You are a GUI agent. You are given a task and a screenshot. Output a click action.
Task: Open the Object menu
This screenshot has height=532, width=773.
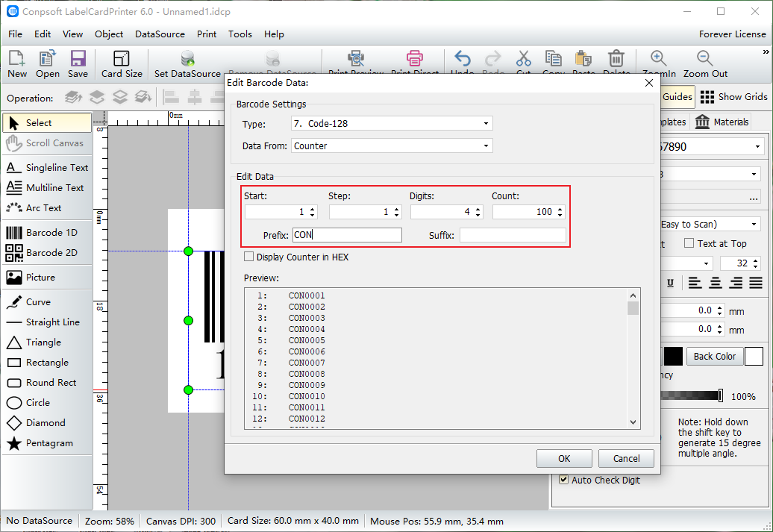coord(109,34)
